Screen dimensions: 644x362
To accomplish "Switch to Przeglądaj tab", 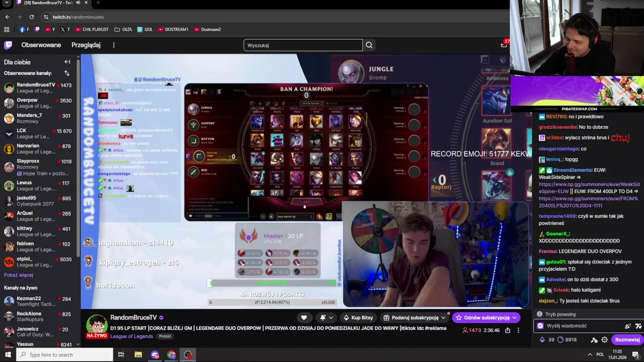I will coord(86,45).
